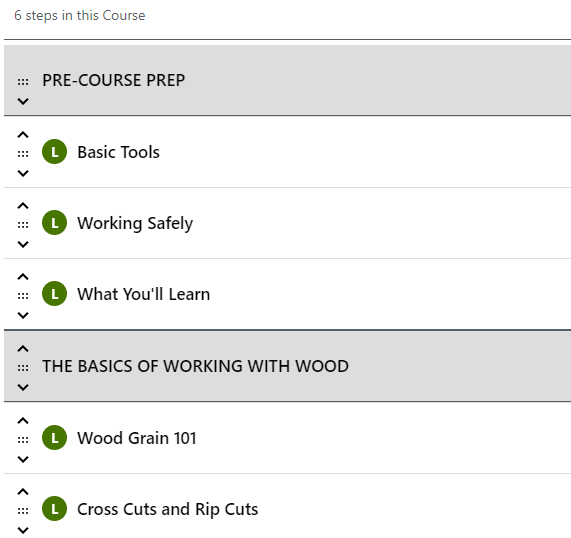Move Wood Grain 101 down with arrow
The image size is (571, 538).
23,459
